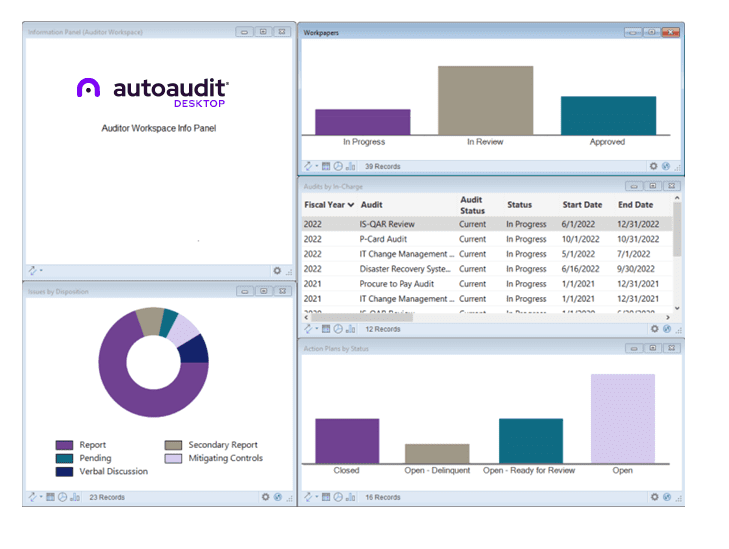Click left arrow of Audits horizontal scrollbar
The height and width of the screenshot is (549, 729).
(306, 317)
